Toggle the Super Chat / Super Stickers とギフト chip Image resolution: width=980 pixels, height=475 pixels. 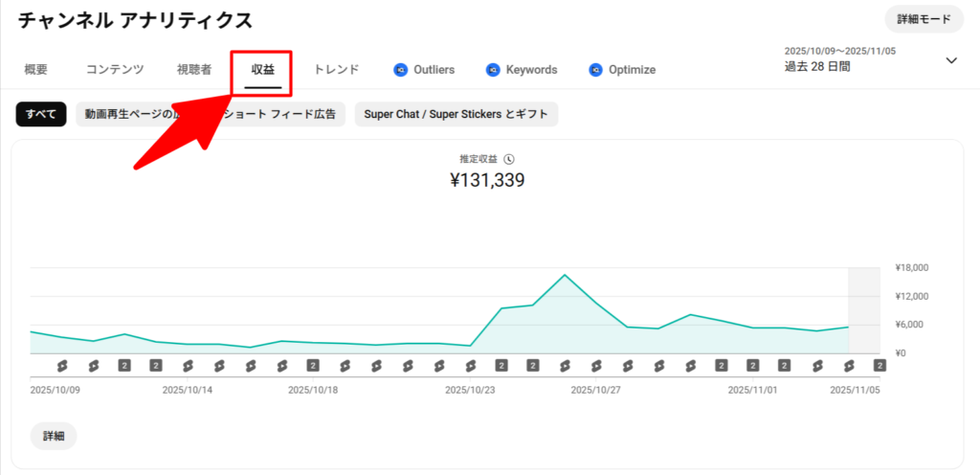point(456,114)
